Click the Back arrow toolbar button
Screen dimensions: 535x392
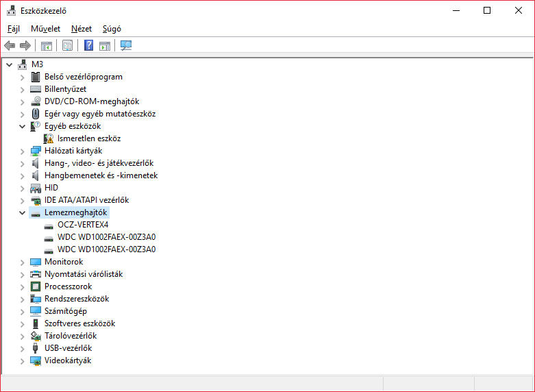10,45
